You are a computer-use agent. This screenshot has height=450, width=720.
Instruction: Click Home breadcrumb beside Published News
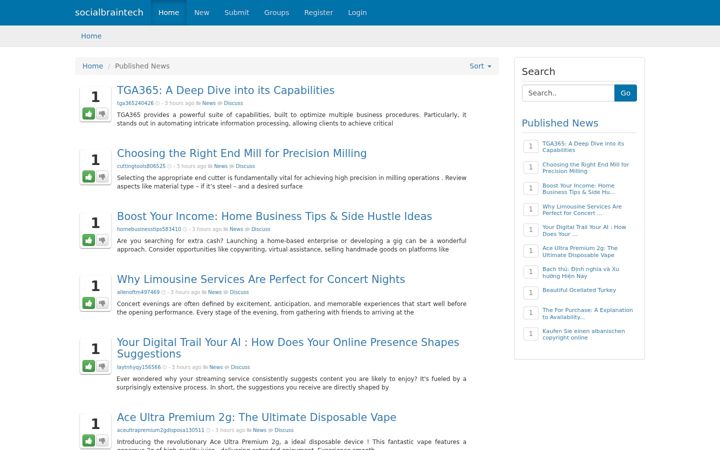pyautogui.click(x=92, y=66)
